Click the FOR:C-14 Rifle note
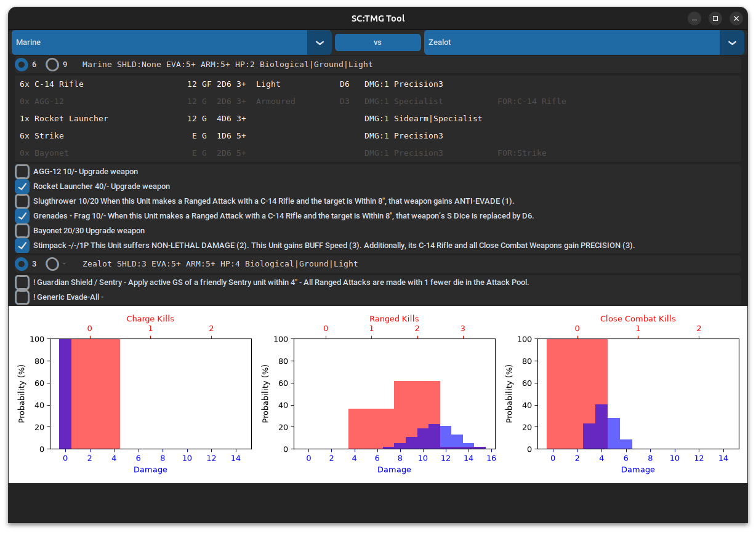Image resolution: width=756 pixels, height=533 pixels. point(532,102)
